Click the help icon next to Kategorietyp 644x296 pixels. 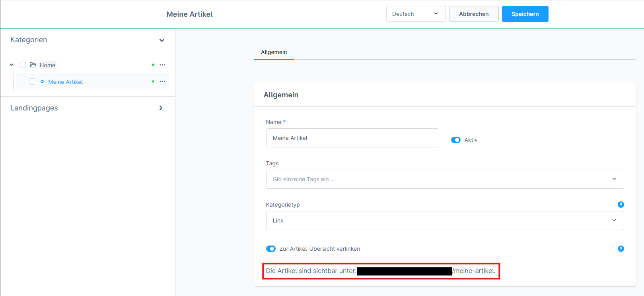[x=621, y=205]
